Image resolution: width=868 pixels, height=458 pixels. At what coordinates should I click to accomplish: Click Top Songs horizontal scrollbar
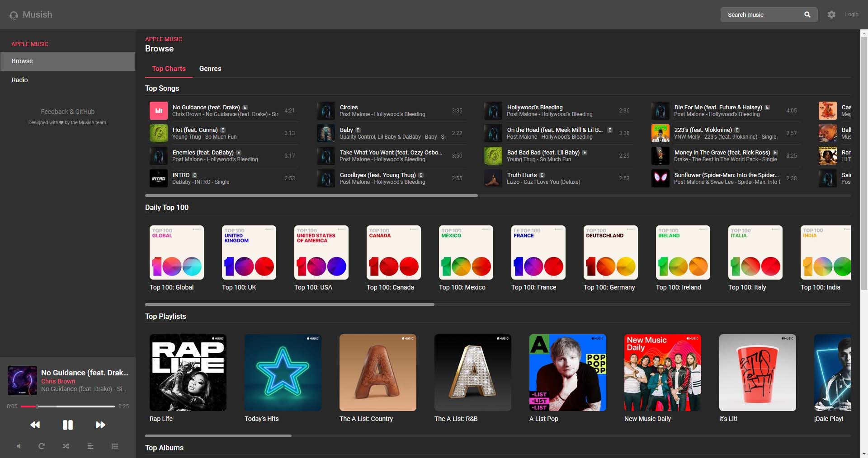pos(311,196)
